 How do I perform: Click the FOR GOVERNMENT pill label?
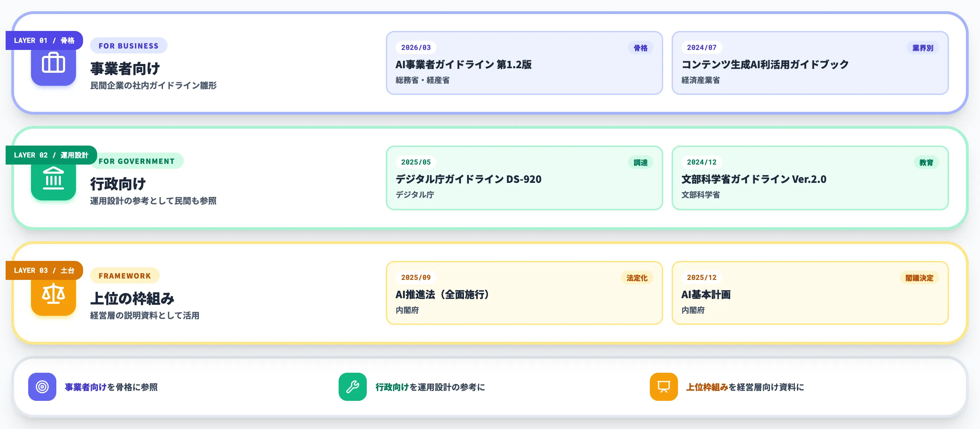[x=137, y=161]
